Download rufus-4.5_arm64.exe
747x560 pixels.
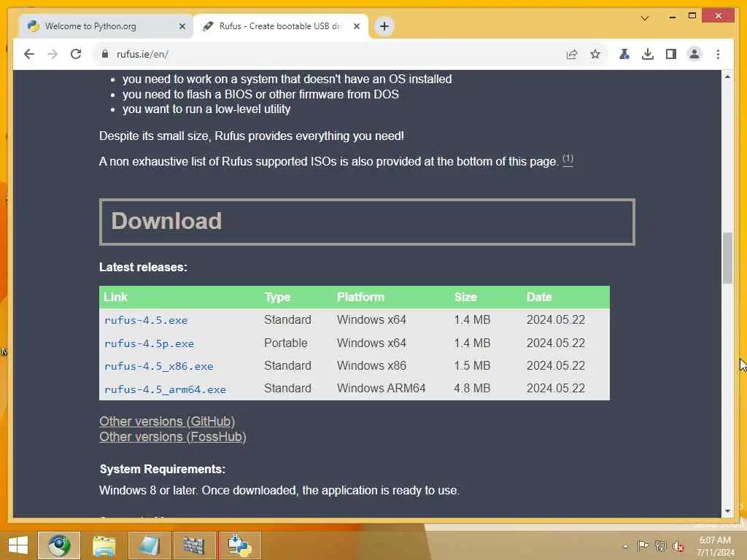[165, 389]
